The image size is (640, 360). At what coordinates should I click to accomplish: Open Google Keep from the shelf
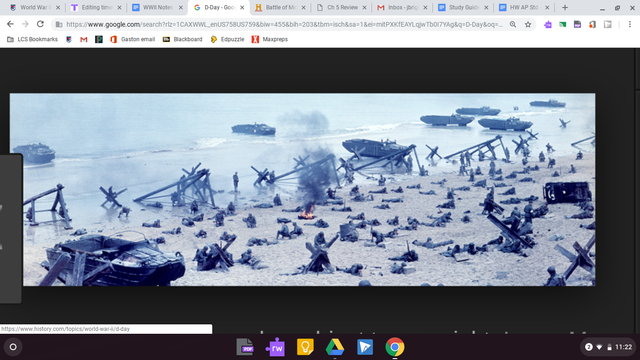pyautogui.click(x=305, y=347)
